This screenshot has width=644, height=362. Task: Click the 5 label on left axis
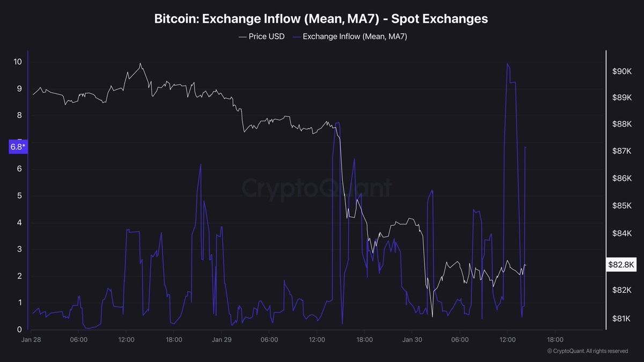point(19,196)
